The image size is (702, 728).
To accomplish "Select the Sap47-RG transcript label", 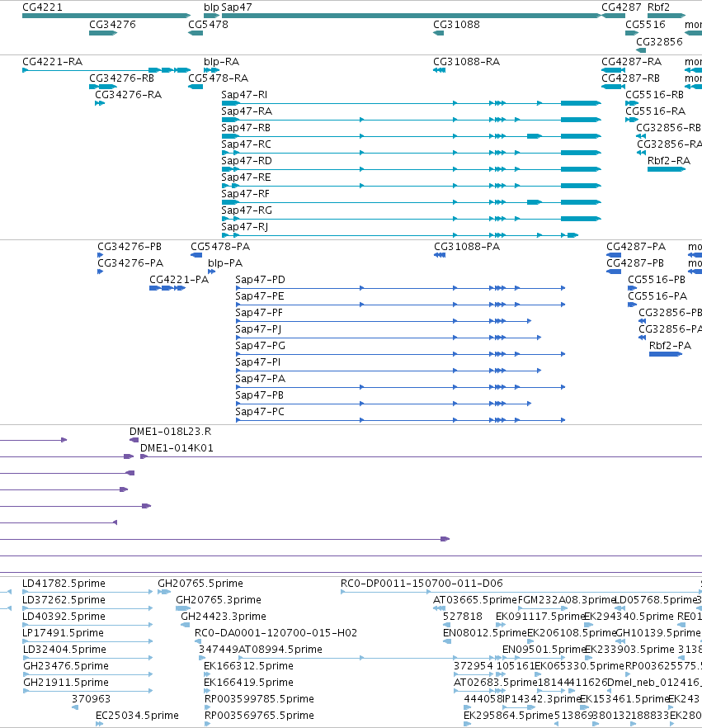I will pyautogui.click(x=247, y=210).
